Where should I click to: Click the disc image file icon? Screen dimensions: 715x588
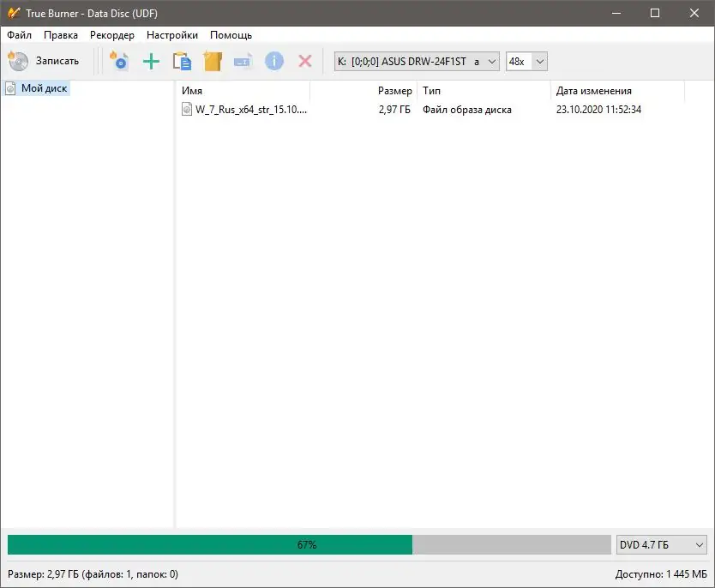(187, 110)
